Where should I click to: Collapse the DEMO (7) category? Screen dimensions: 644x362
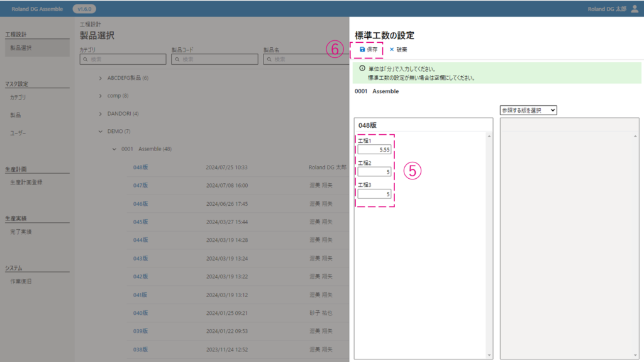coord(101,131)
